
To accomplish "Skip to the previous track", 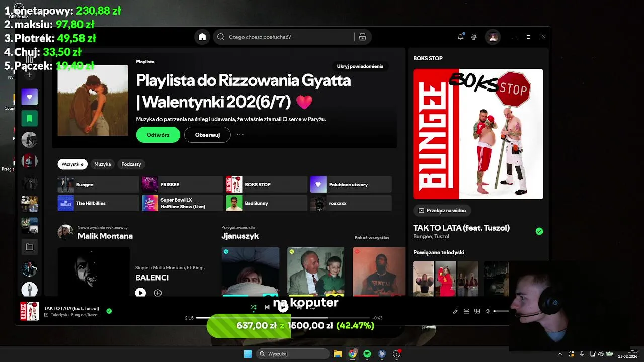I will [267, 307].
